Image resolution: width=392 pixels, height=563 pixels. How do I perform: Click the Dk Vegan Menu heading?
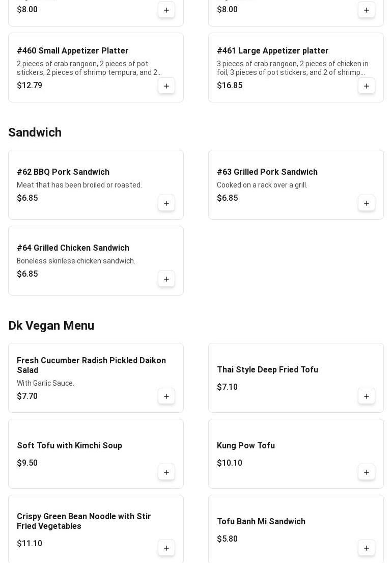coord(51,326)
